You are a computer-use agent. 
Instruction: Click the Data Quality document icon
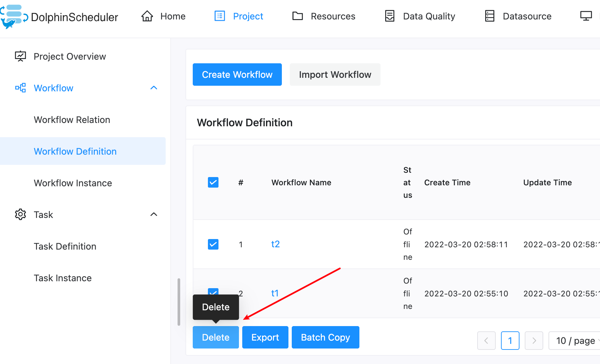point(390,16)
